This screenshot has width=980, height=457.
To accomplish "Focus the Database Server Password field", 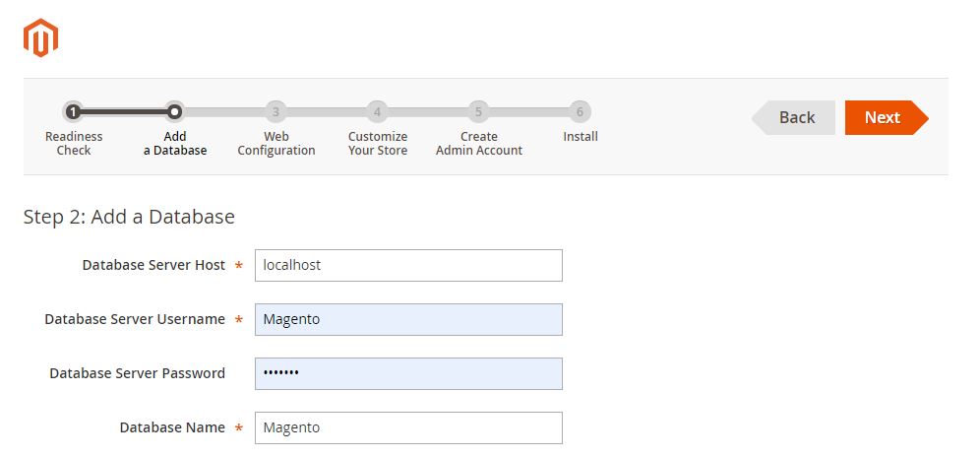I will tap(408, 373).
